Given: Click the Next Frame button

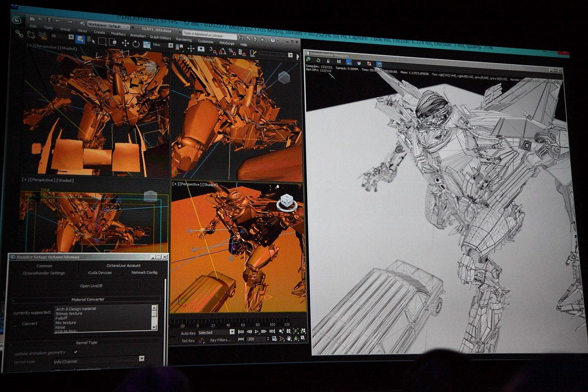Looking at the screenshot, I should coord(264,332).
